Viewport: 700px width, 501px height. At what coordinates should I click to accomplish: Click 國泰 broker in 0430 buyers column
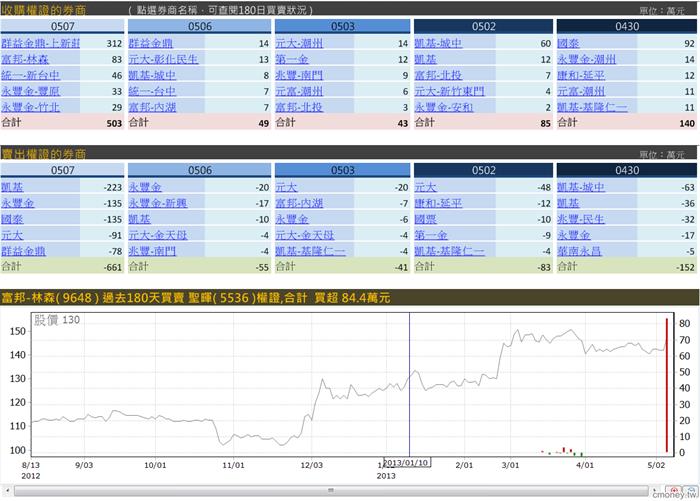coord(567,44)
